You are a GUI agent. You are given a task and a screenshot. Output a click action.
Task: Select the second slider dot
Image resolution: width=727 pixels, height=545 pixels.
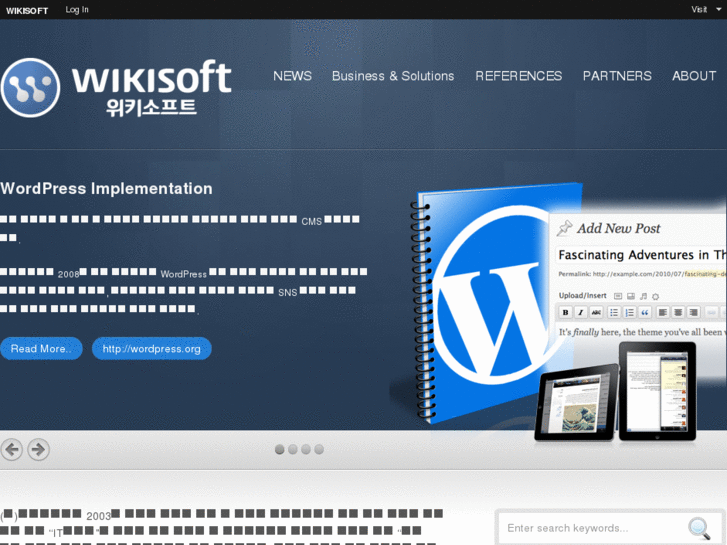(293, 449)
